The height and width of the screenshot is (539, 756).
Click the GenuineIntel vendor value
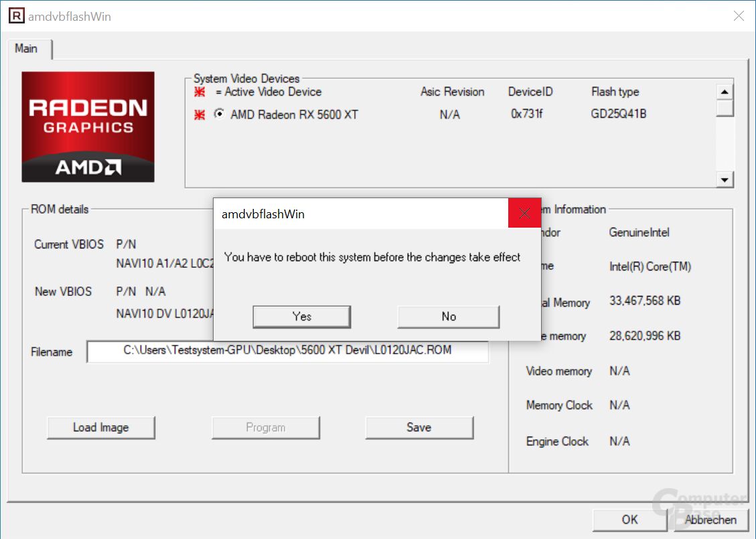click(639, 232)
